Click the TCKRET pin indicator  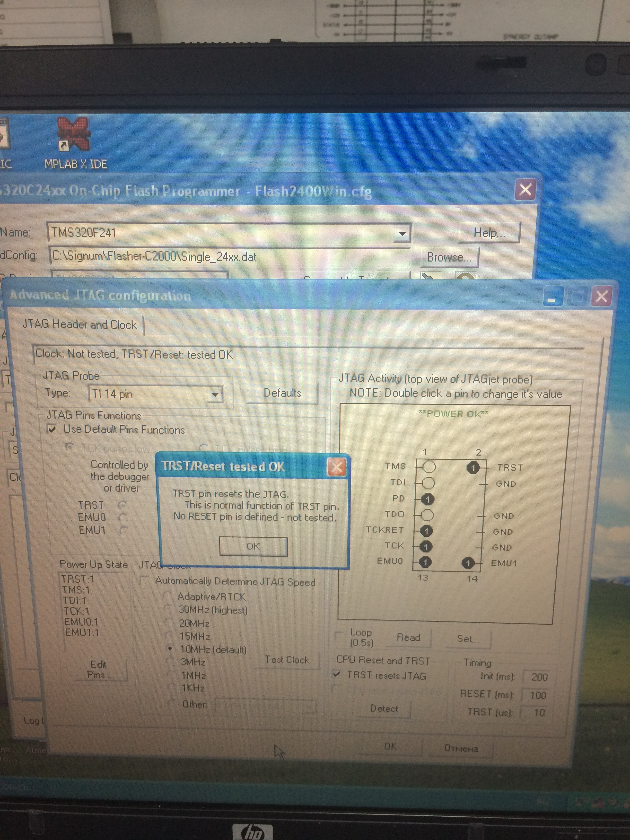tap(426, 531)
